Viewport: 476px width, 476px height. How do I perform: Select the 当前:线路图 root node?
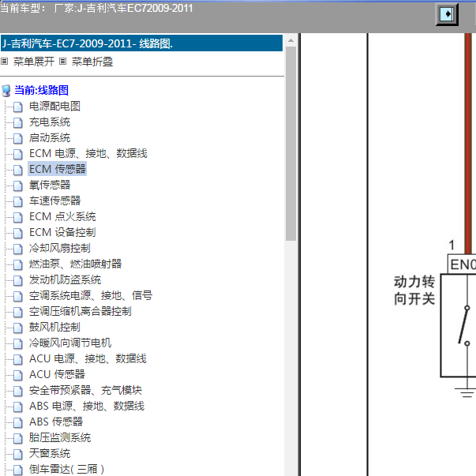pos(41,90)
